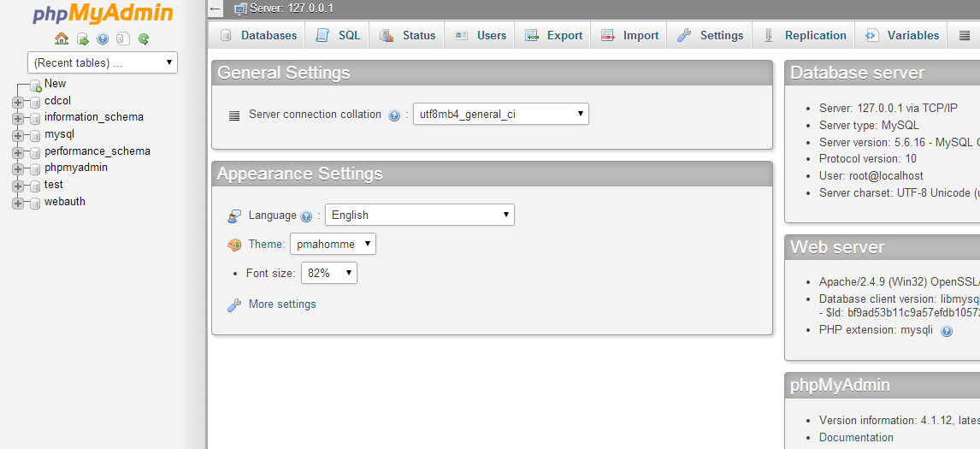Open the phpmyadmin database name in tree
The image size is (980, 449).
76,168
